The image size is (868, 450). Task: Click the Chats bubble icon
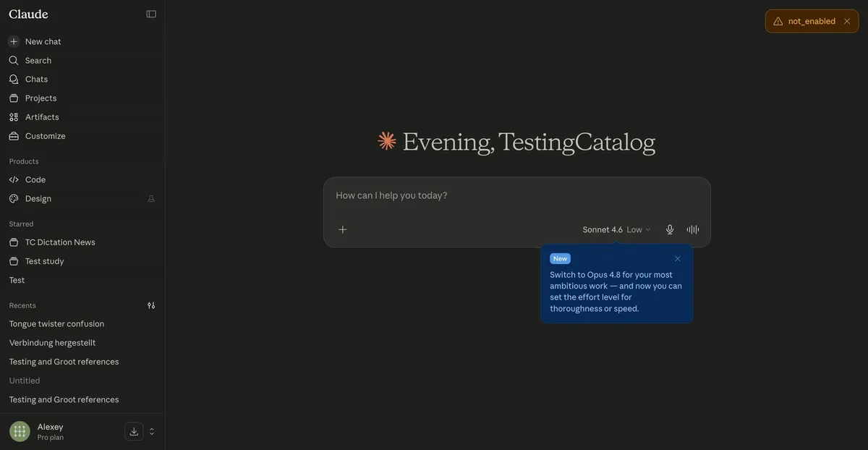(x=14, y=79)
